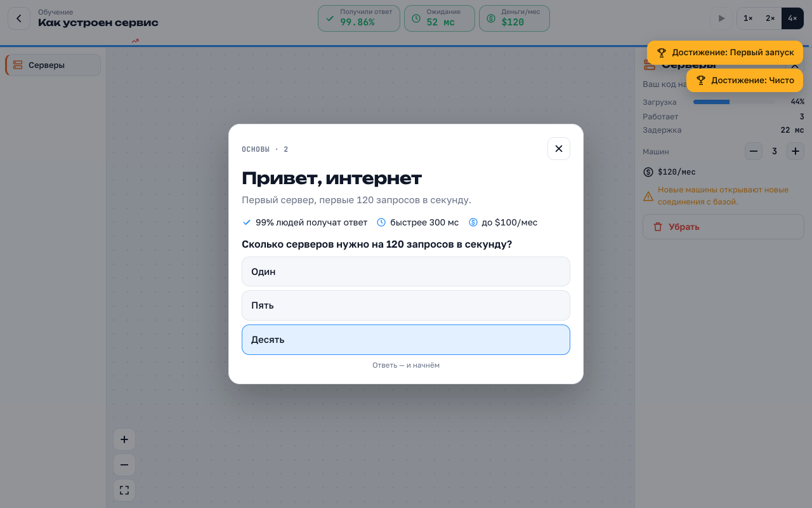The width and height of the screenshot is (812, 508).
Task: Close the Привет, интернет quiz dialog
Action: pyautogui.click(x=559, y=149)
